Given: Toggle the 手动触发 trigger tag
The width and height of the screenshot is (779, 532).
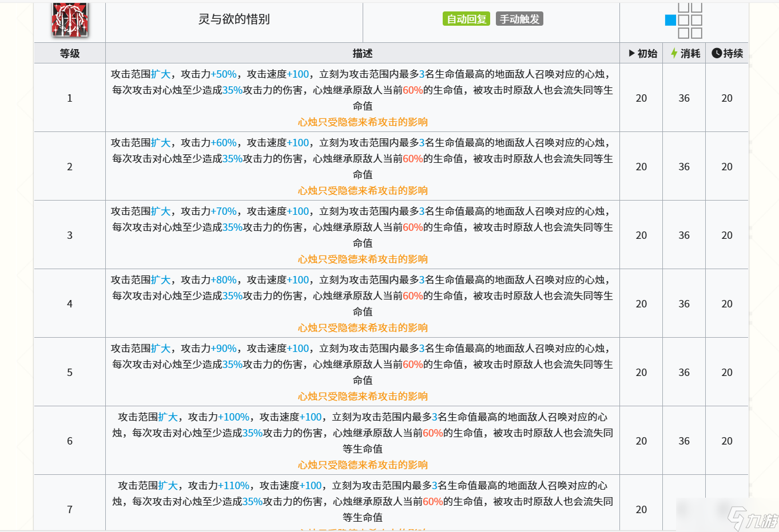Looking at the screenshot, I should (x=519, y=18).
